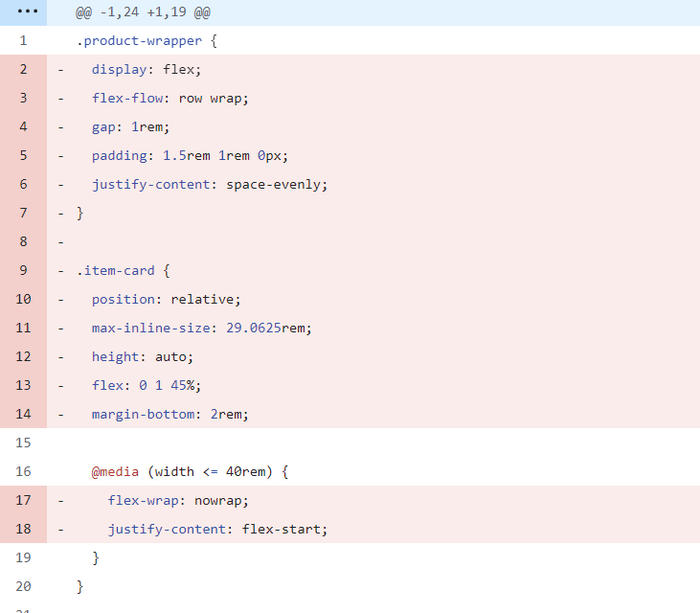This screenshot has height=613, width=700.
Task: Select line number 1
Action: pyautogui.click(x=23, y=40)
